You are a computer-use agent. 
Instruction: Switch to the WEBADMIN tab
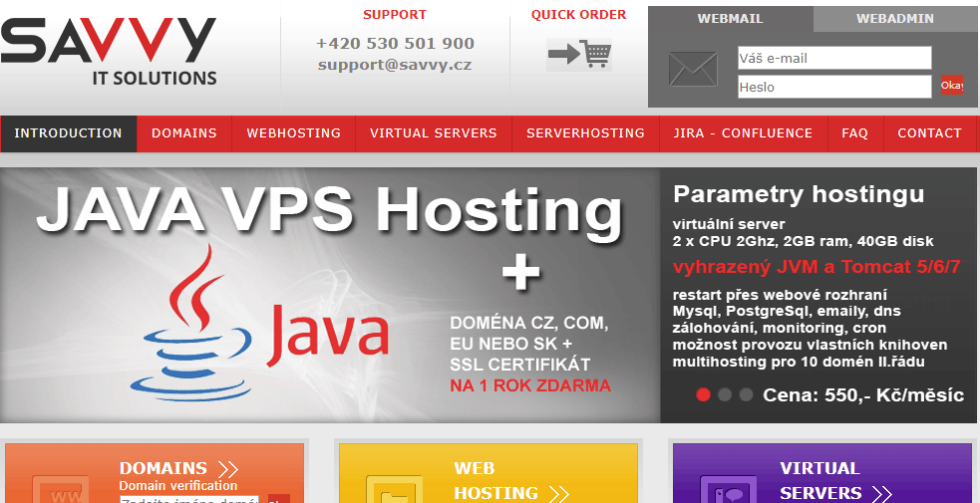click(895, 19)
